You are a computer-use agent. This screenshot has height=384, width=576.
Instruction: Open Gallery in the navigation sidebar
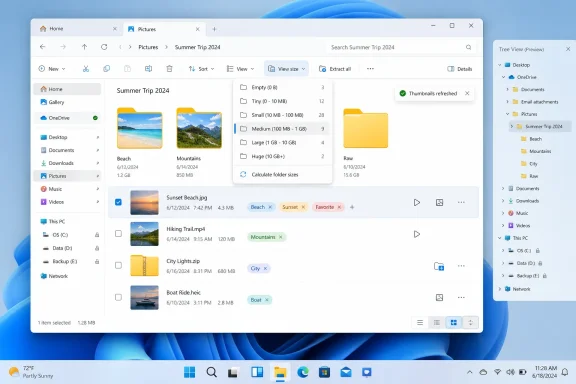pos(67,102)
